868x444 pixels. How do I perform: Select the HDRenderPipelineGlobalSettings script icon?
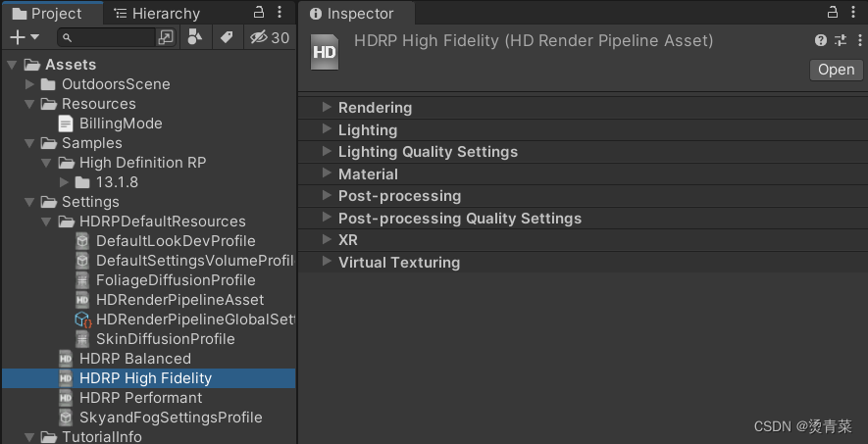click(x=83, y=320)
